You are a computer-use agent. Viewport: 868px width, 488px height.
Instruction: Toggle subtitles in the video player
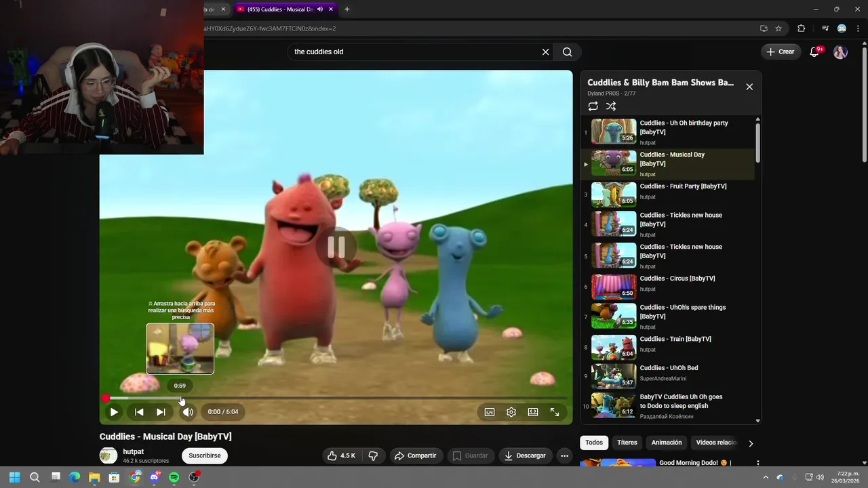pyautogui.click(x=490, y=412)
